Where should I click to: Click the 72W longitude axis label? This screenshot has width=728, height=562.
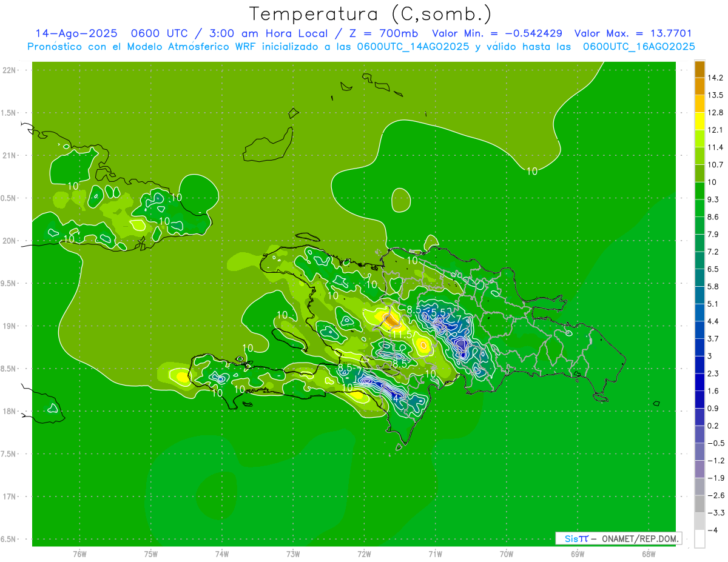(364, 554)
